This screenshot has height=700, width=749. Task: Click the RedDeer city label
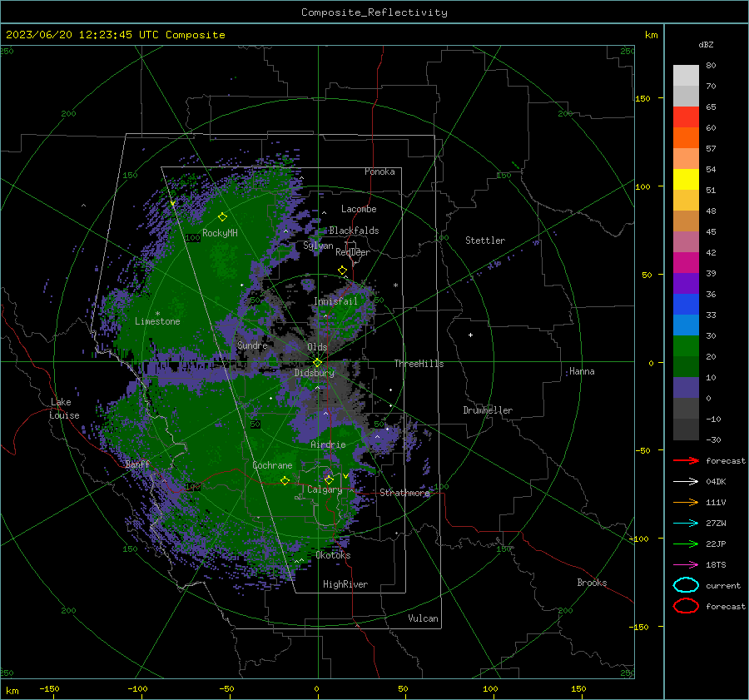(353, 252)
